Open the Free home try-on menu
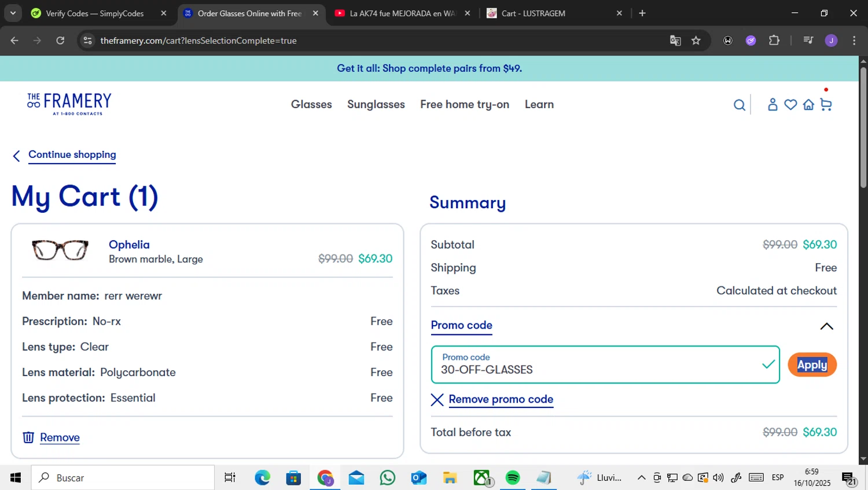The image size is (868, 490). (x=465, y=105)
